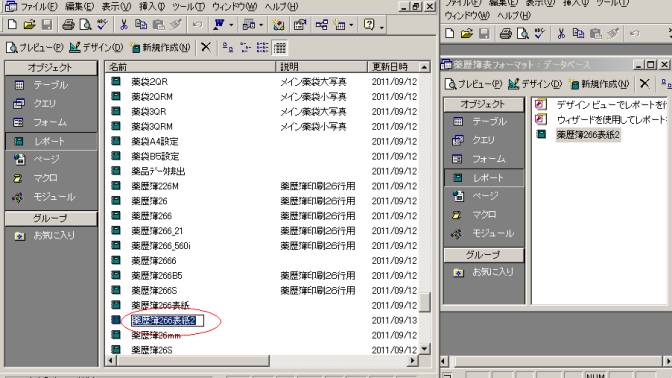Switch to list view icon
Screen dimensions: 672x378
(262, 48)
